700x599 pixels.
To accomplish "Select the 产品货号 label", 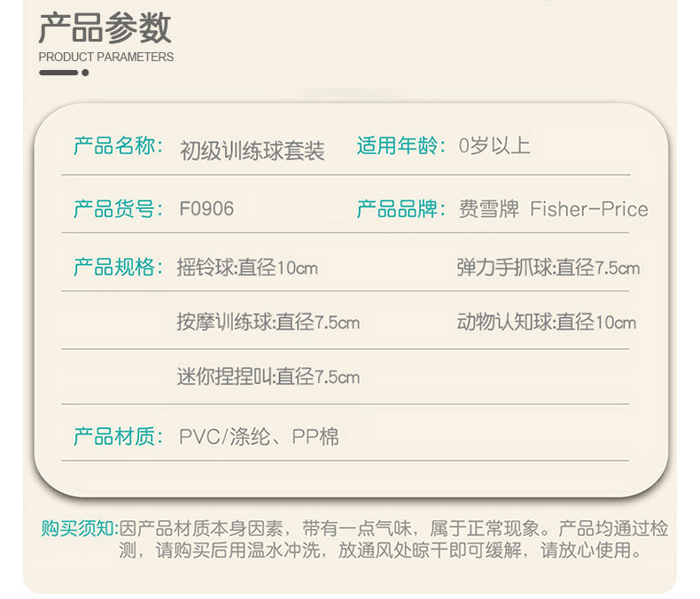I will coord(119,209).
